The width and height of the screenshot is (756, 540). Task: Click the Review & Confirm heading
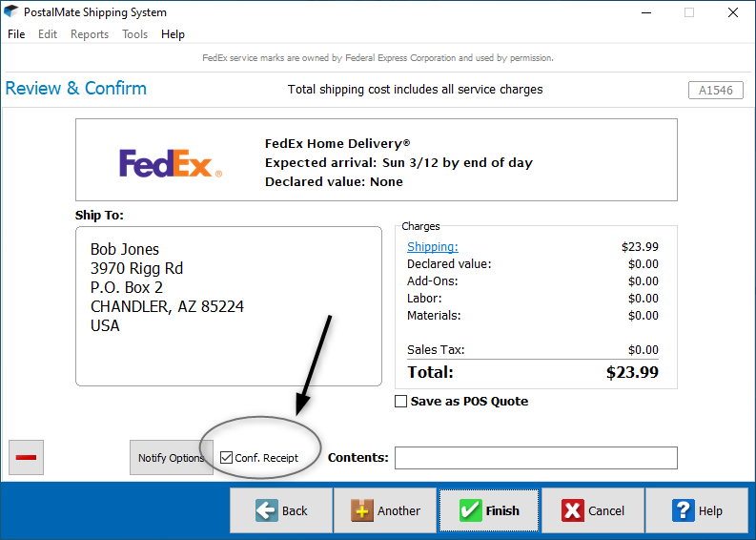pos(75,89)
